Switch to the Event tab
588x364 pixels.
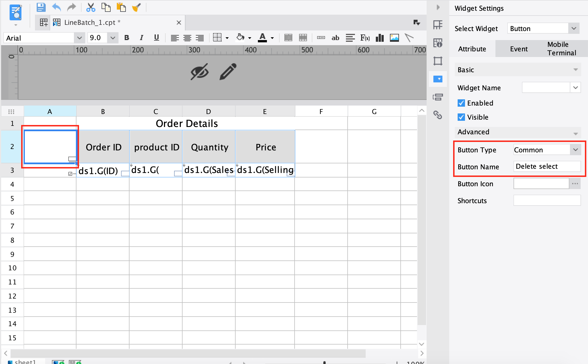(519, 49)
